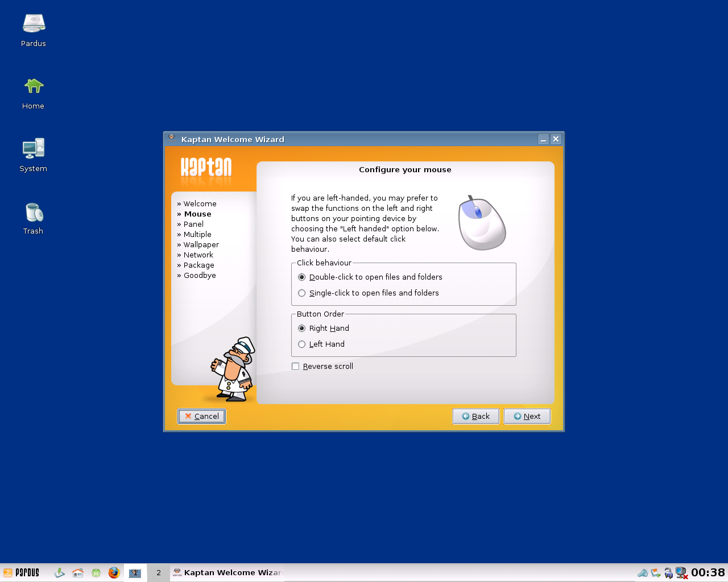Click the Configure your mouse heading

tap(405, 169)
